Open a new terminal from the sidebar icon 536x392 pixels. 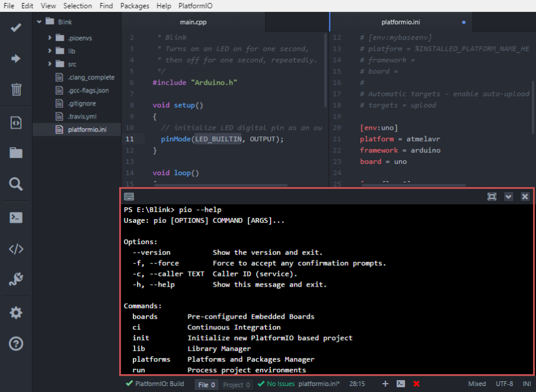tap(15, 217)
